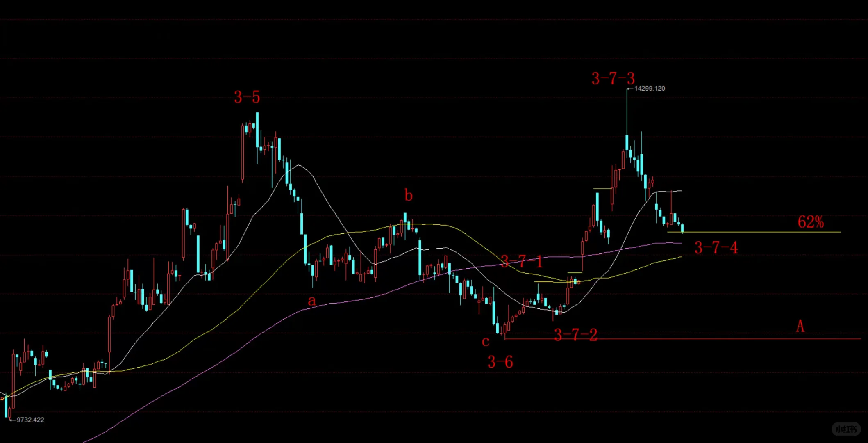This screenshot has width=868, height=443.
Task: Select the lowercase b wave label
Action: [x=408, y=195]
